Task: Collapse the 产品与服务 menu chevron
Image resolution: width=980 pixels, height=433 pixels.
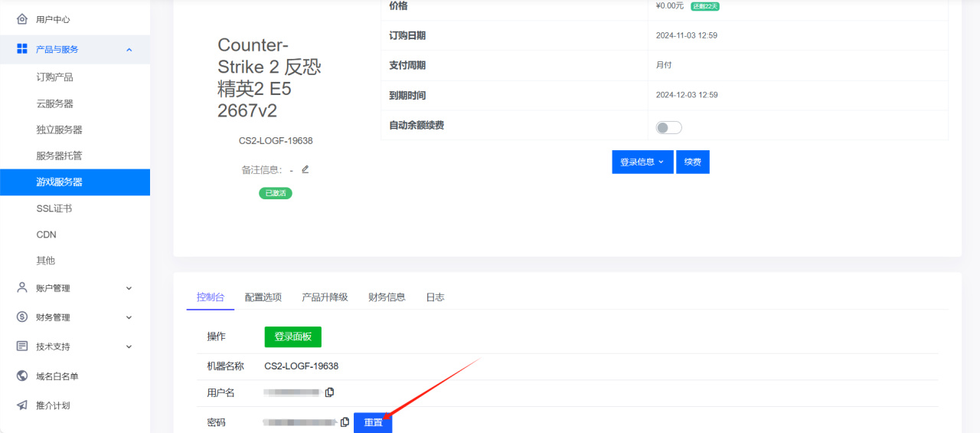Action: pos(129,50)
